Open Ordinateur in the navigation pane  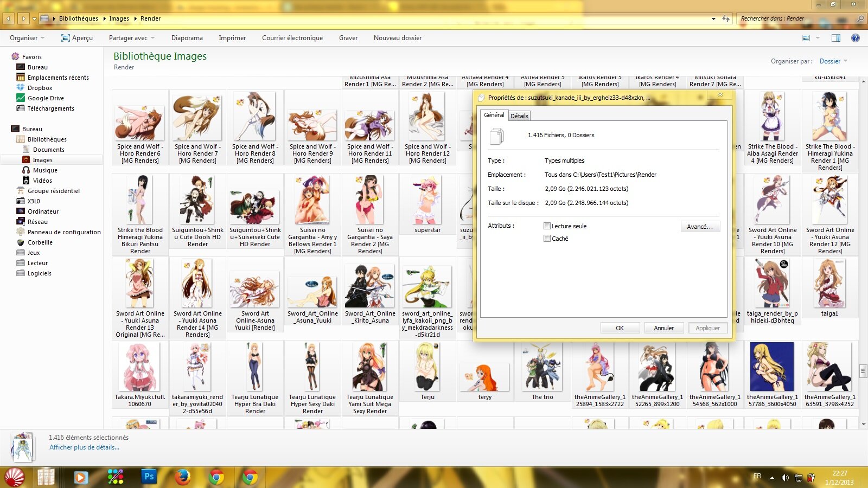(x=43, y=211)
